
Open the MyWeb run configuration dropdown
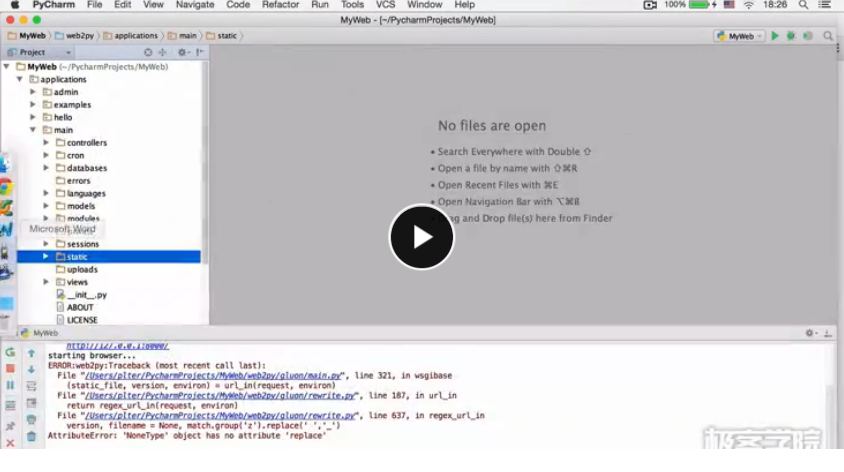[x=740, y=36]
